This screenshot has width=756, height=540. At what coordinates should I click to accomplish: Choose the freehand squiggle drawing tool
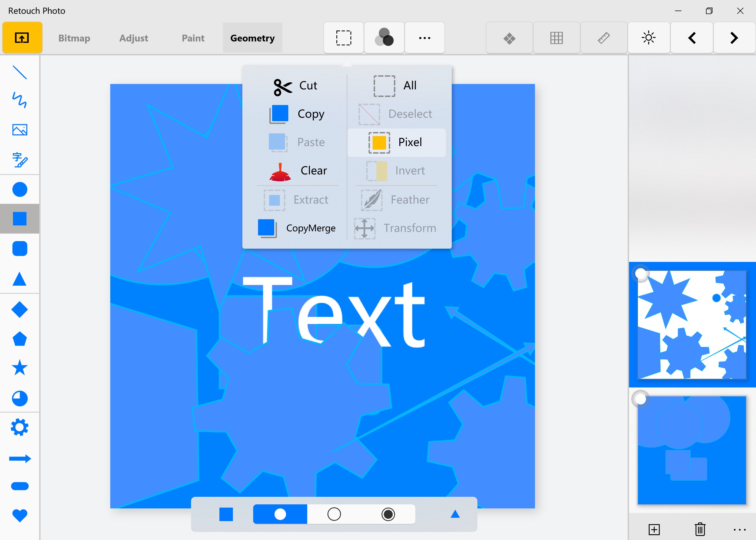(20, 100)
